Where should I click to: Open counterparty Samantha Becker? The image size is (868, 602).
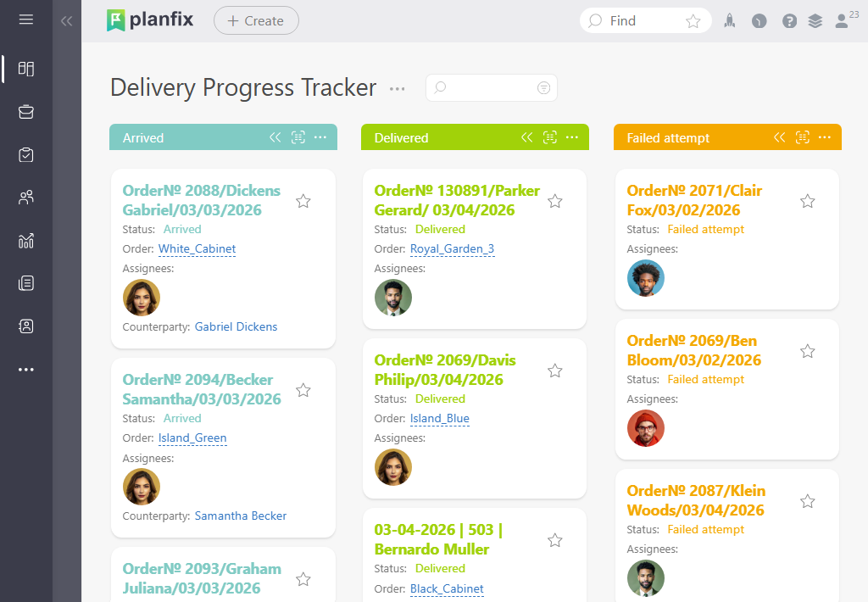click(x=240, y=516)
